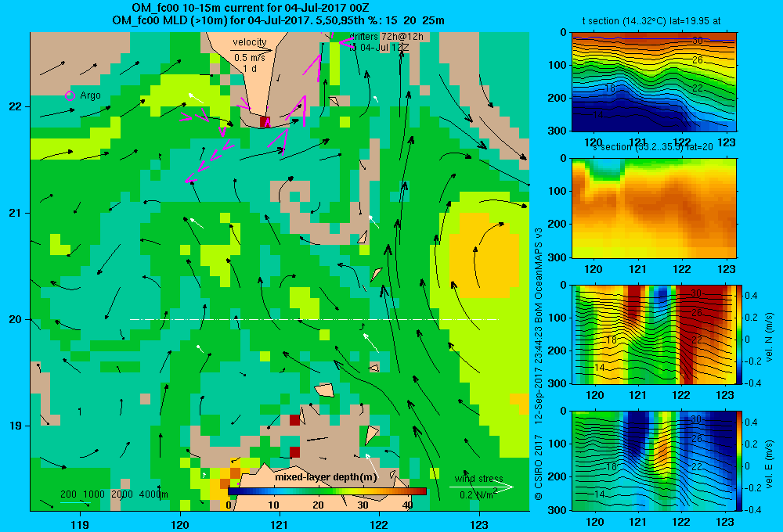Click the 'vel. E (m/s)' vertical label

click(769, 463)
